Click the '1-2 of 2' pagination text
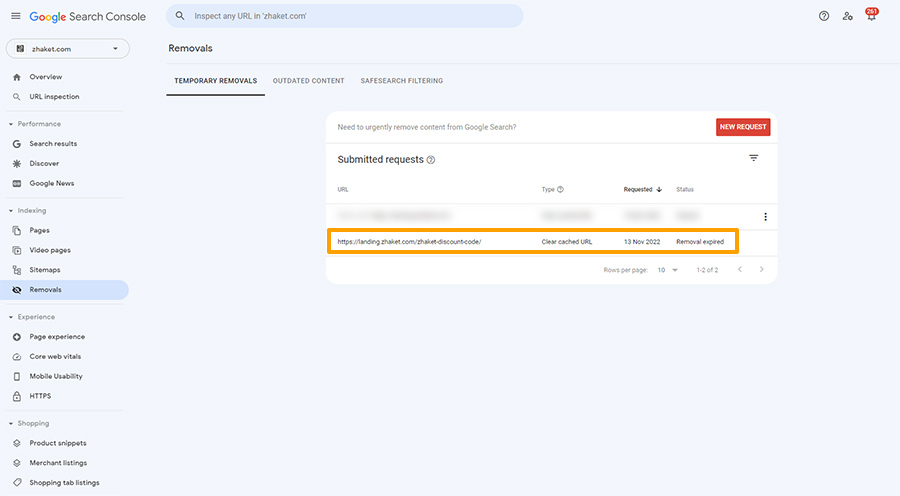This screenshot has height=496, width=900. (707, 270)
